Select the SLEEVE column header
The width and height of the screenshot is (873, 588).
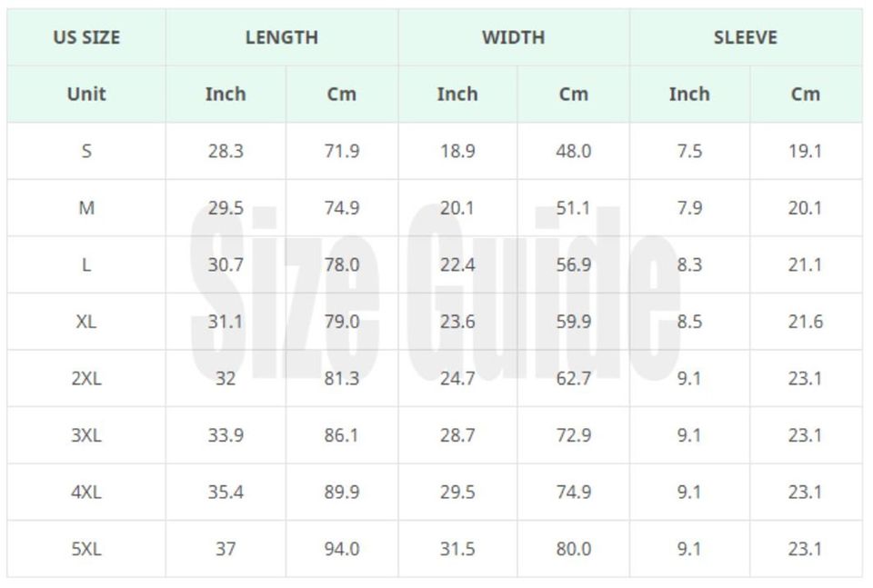coord(746,37)
